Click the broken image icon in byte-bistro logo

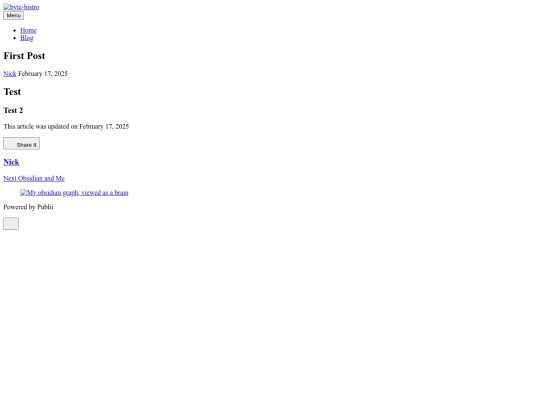(x=6, y=7)
